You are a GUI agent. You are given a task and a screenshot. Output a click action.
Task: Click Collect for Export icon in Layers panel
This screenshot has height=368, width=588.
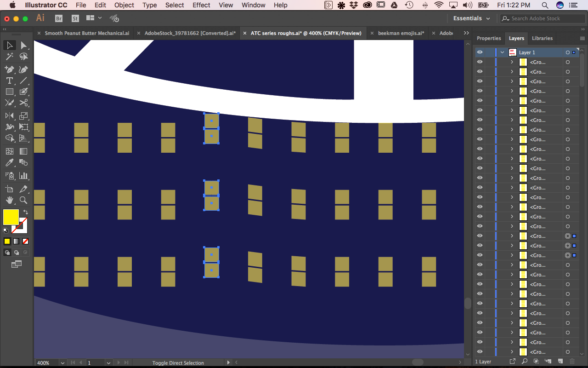(513, 362)
